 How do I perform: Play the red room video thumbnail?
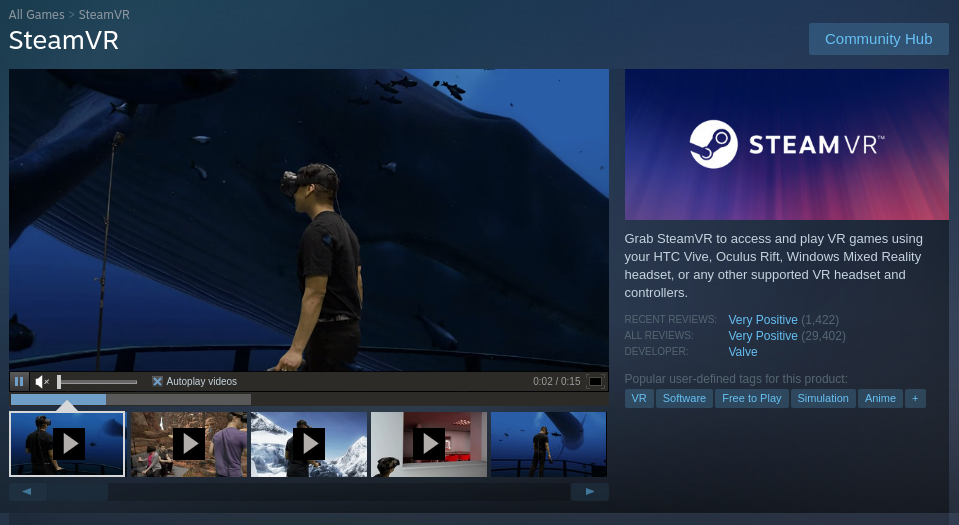[x=429, y=444]
